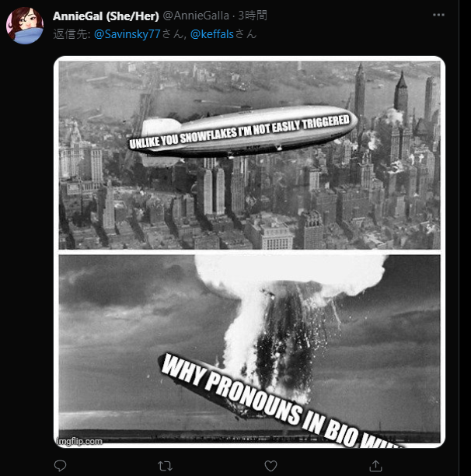Screen dimensions: 471x476
Task: Click the 'WHY PRONOUNS IN BIO' caption text
Action: tap(283, 401)
